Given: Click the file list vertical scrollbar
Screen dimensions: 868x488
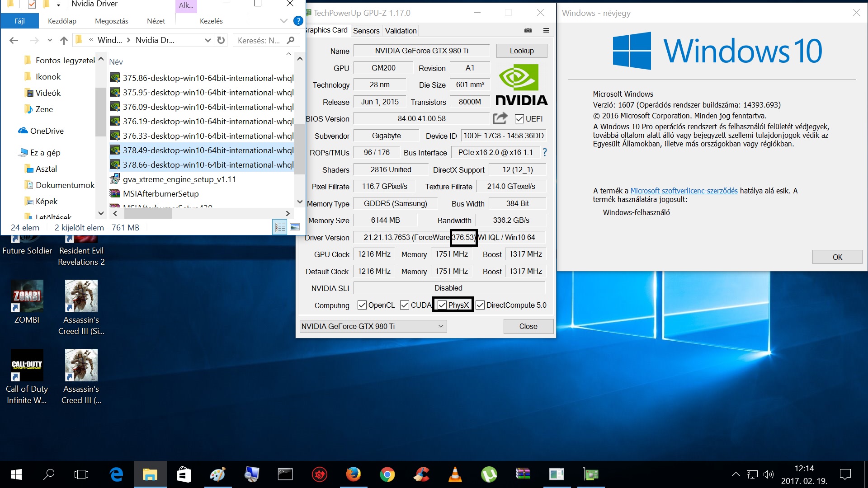Looking at the screenshot, I should click(x=300, y=149).
